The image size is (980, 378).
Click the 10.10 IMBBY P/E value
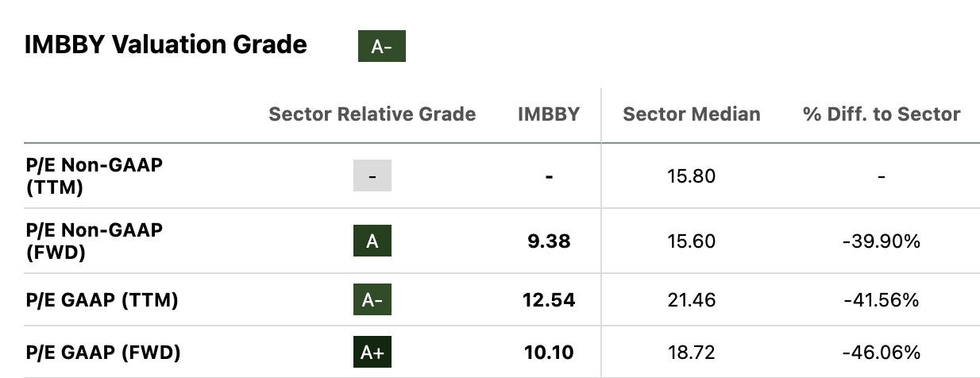point(549,353)
